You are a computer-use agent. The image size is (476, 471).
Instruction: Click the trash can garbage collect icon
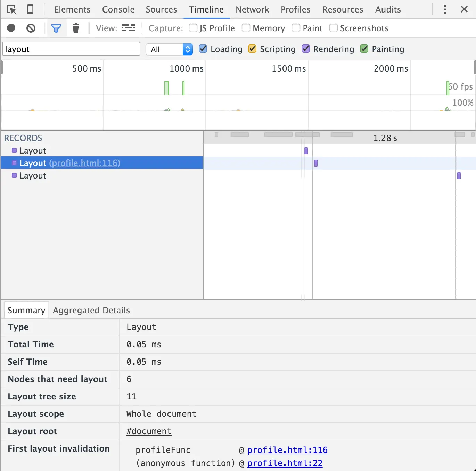click(76, 28)
